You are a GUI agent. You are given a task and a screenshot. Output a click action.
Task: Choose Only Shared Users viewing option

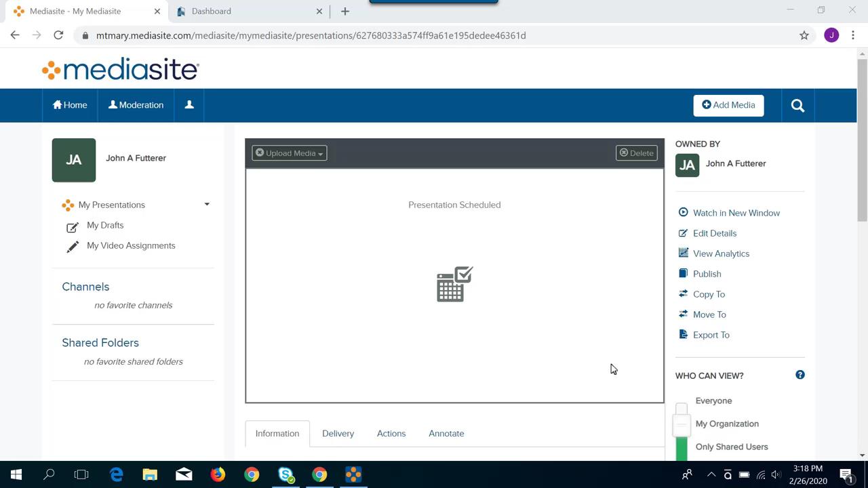tap(731, 447)
